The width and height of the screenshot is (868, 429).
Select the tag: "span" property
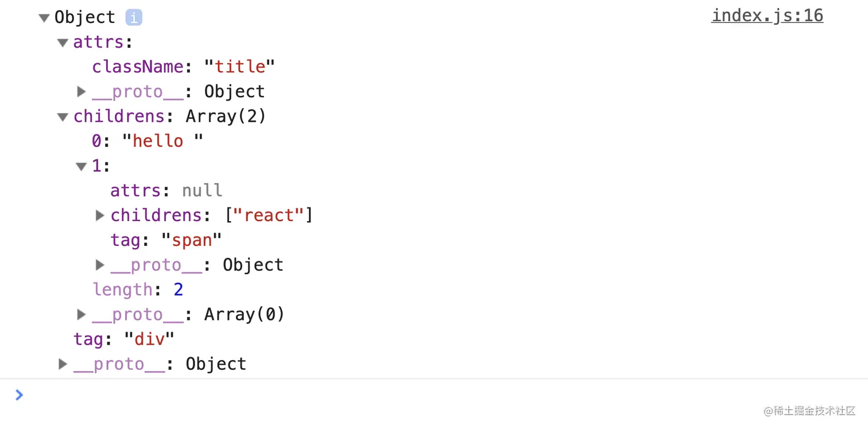pos(166,240)
